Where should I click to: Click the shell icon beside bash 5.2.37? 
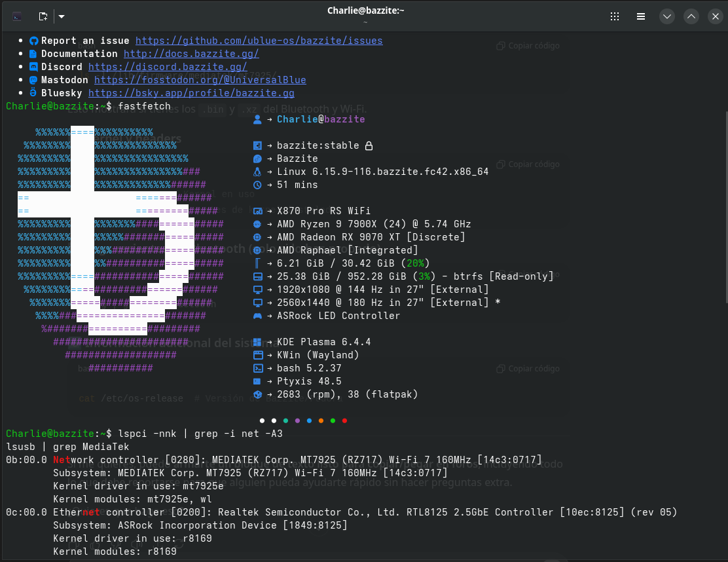click(x=258, y=368)
